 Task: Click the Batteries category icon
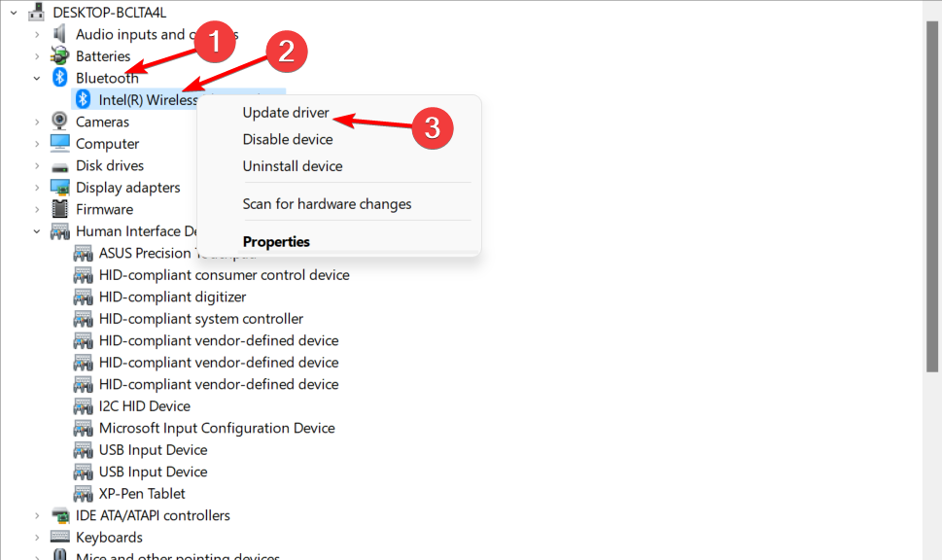tap(59, 55)
